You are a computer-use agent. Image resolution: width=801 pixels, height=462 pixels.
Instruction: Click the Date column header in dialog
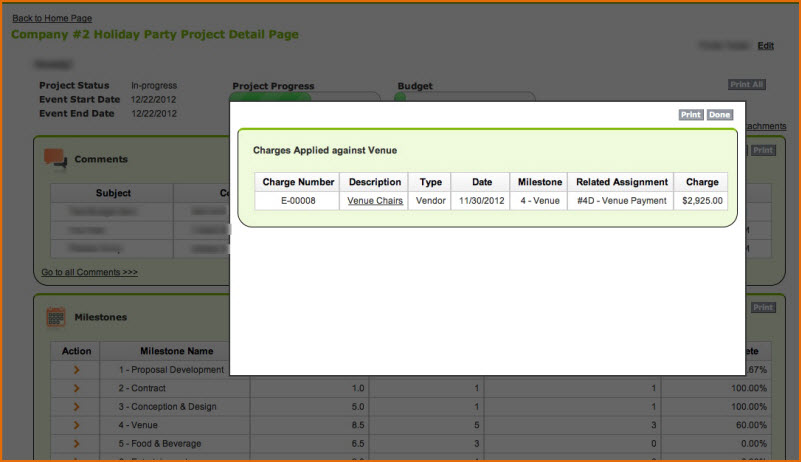tap(482, 182)
